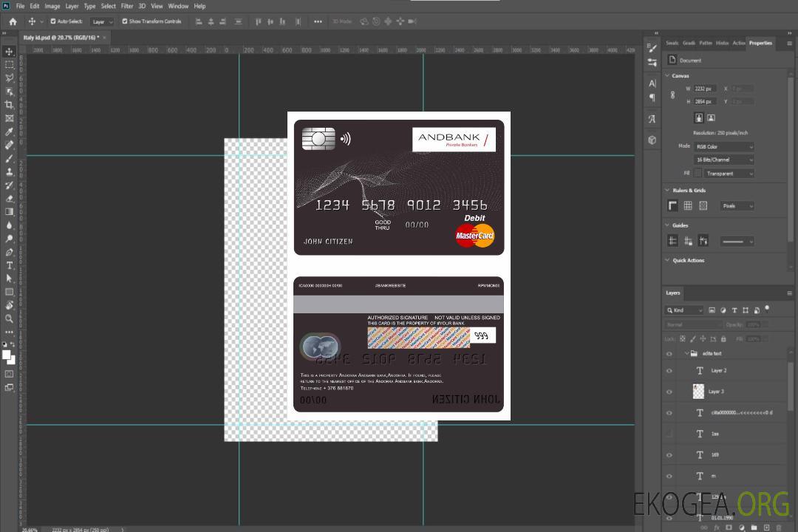The width and height of the screenshot is (798, 532).
Task: Hide the m text layer
Action: click(x=669, y=476)
